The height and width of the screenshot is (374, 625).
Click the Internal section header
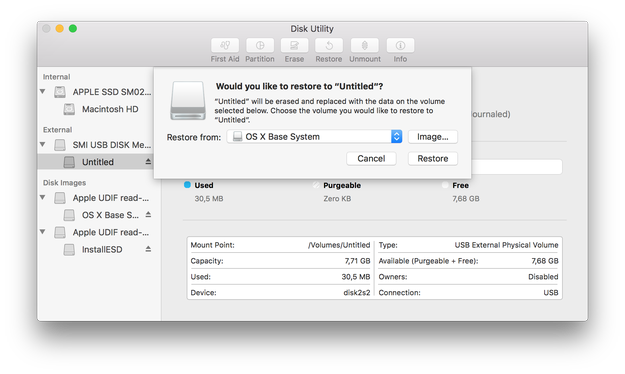pyautogui.click(x=56, y=77)
